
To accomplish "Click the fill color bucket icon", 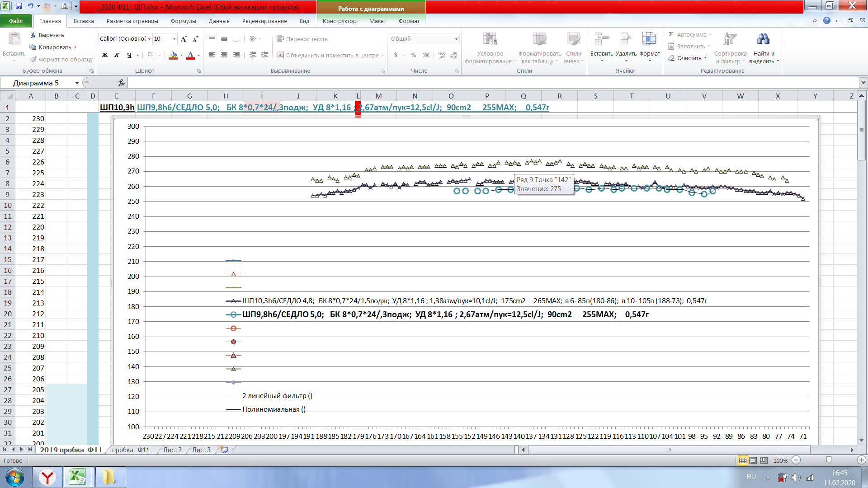I will click(x=173, y=55).
